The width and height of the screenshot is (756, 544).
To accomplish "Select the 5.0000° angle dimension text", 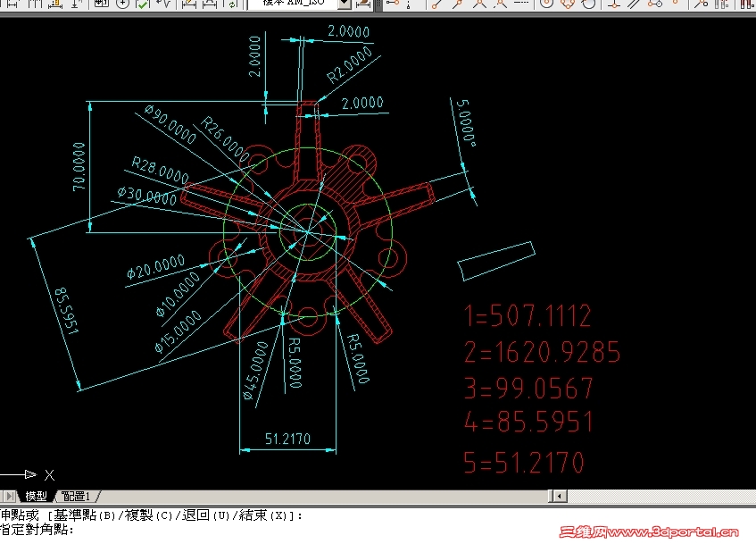I will [466, 123].
